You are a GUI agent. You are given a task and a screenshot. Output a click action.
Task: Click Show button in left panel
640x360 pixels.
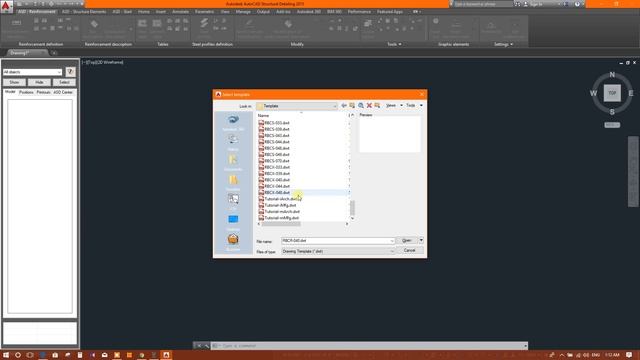(x=14, y=82)
